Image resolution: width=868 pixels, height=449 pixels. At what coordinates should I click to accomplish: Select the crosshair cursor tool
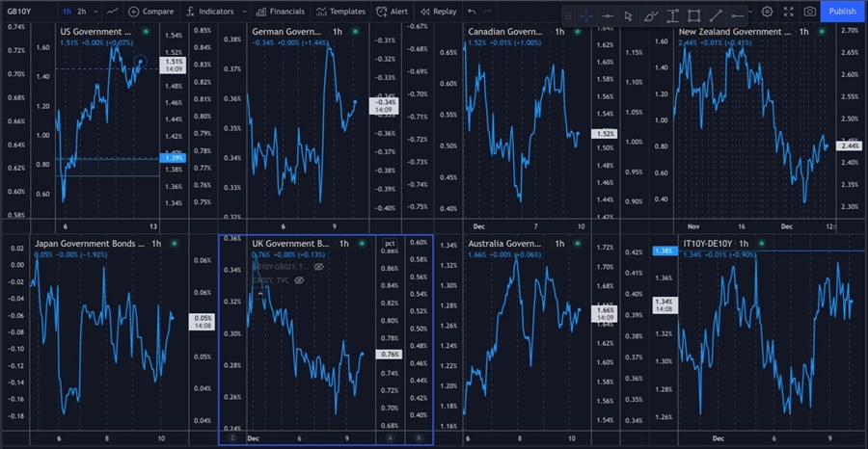click(587, 13)
